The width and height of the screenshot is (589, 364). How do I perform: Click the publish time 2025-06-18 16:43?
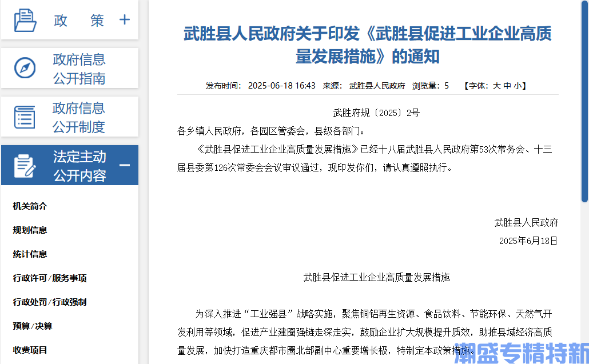click(282, 86)
